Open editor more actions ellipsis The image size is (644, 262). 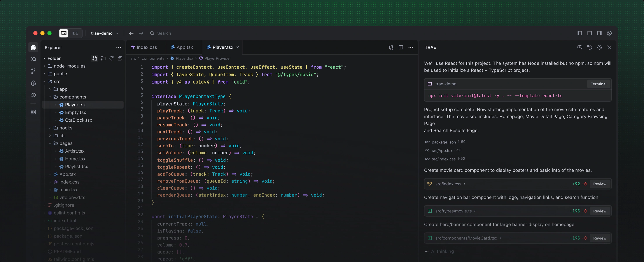click(x=411, y=47)
